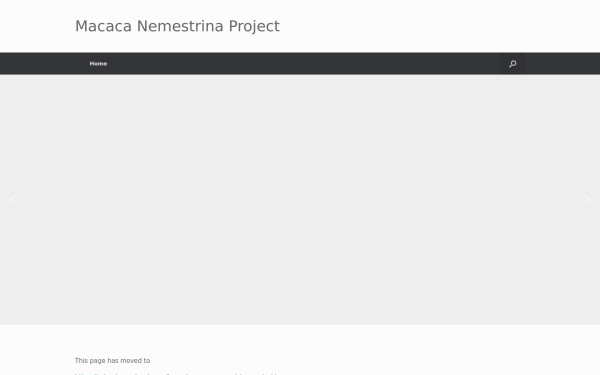Return to homepage via Home nav tab
The width and height of the screenshot is (600, 375).
(98, 64)
